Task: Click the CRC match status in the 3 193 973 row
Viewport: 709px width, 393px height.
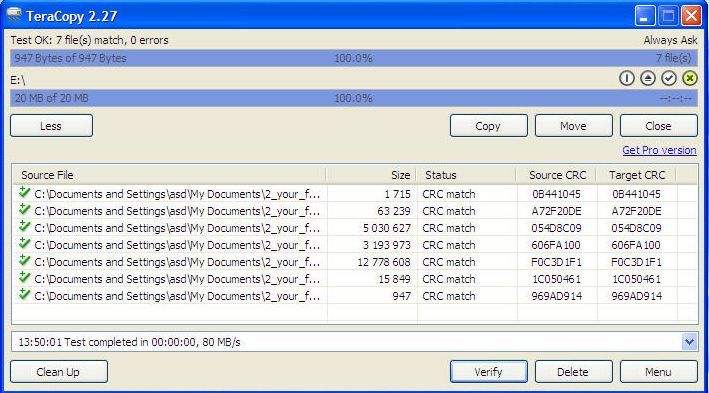Action: coord(449,245)
